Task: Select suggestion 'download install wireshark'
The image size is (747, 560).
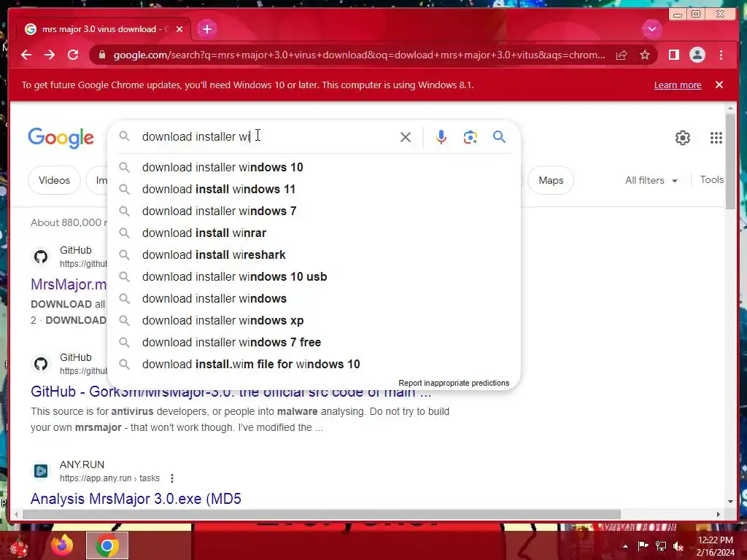Action: tap(314, 254)
